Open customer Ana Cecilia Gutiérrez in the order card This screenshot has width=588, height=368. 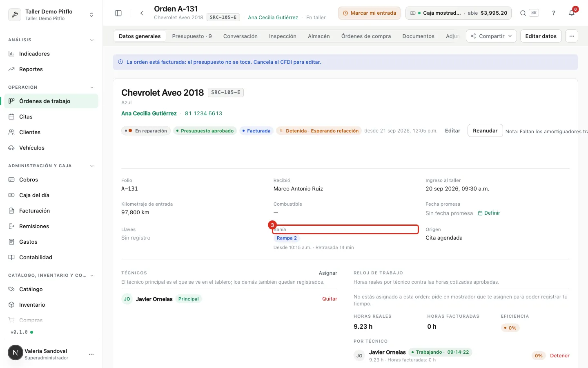coord(149,113)
